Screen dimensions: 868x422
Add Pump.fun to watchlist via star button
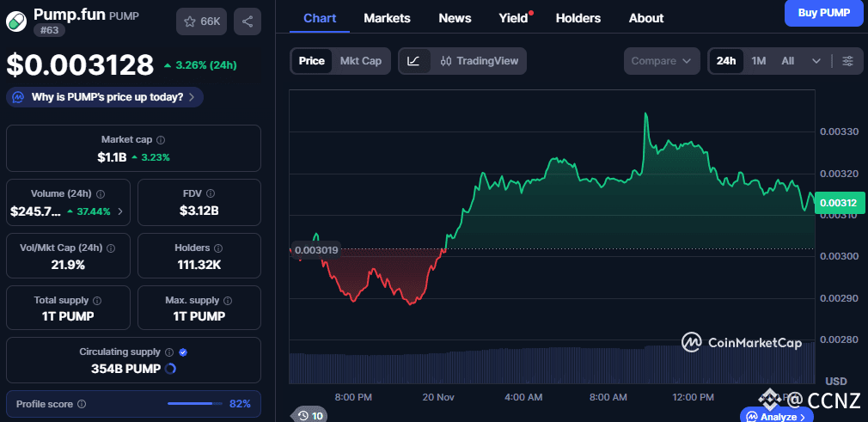click(x=201, y=21)
